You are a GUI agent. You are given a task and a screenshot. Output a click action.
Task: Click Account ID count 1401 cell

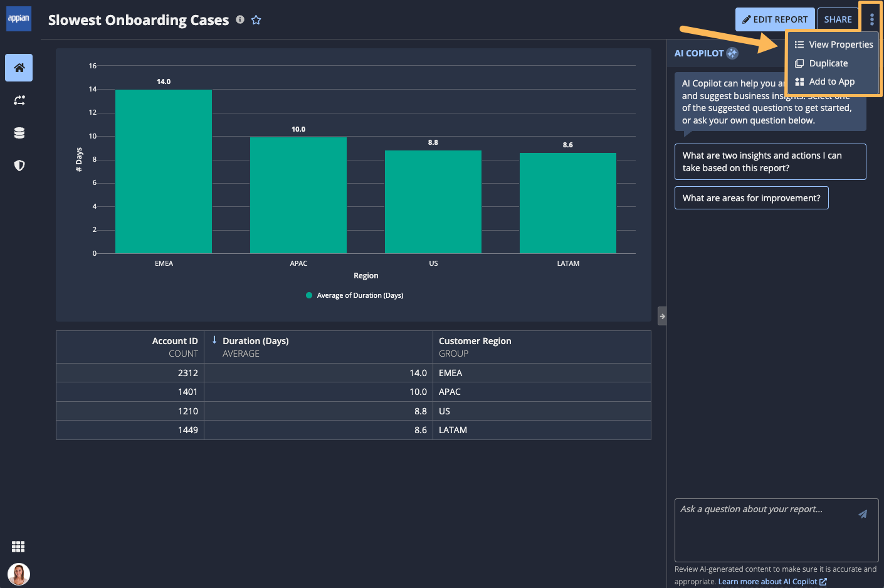pyautogui.click(x=130, y=392)
